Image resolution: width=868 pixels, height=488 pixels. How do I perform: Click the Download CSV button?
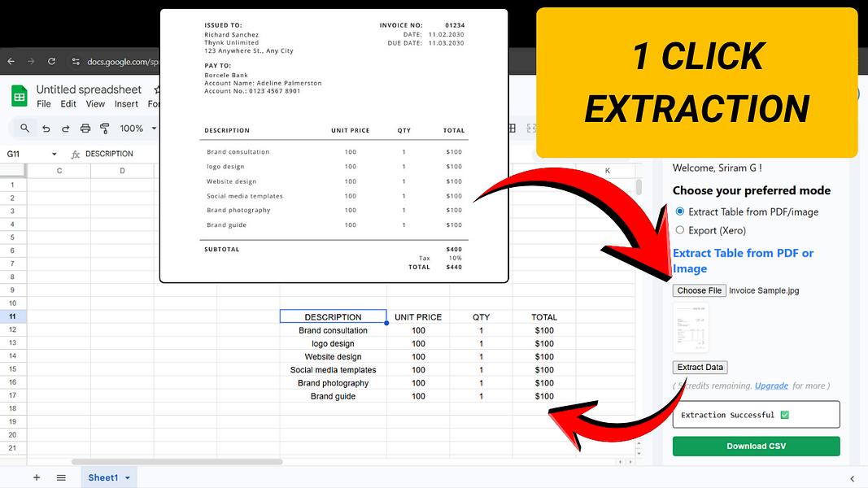coord(757,446)
